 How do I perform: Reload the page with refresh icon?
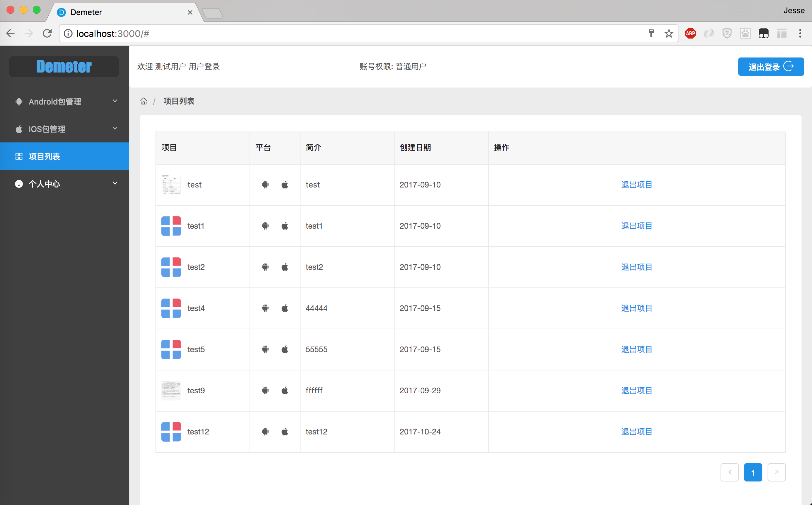[x=47, y=33]
